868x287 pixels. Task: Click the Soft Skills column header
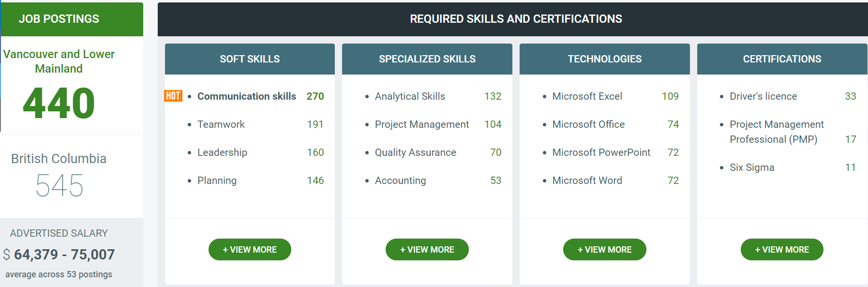pyautogui.click(x=250, y=59)
